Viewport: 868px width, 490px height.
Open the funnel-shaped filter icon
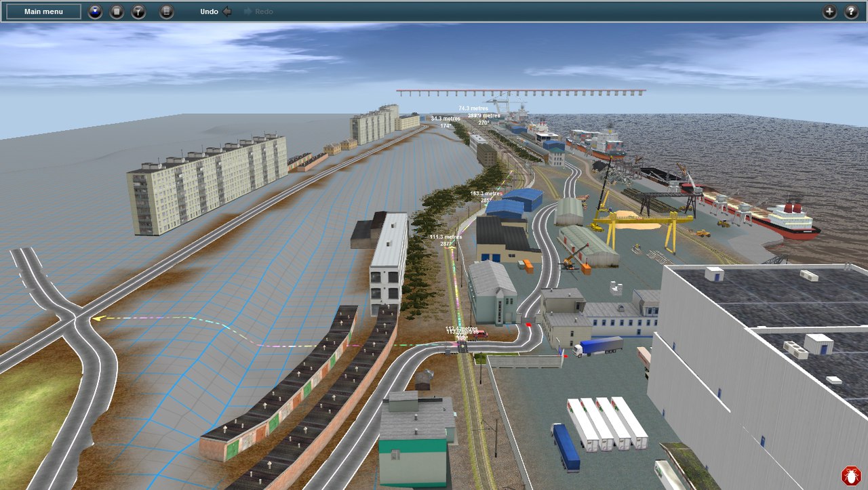coord(138,12)
